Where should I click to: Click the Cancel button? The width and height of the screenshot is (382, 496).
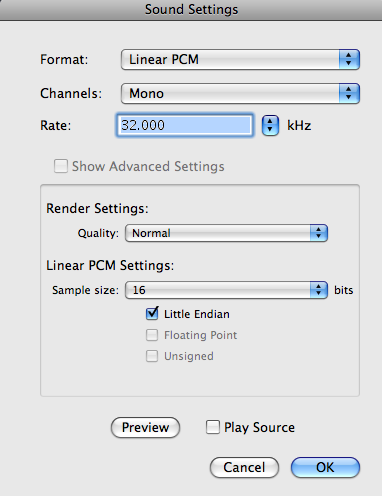[x=244, y=467]
